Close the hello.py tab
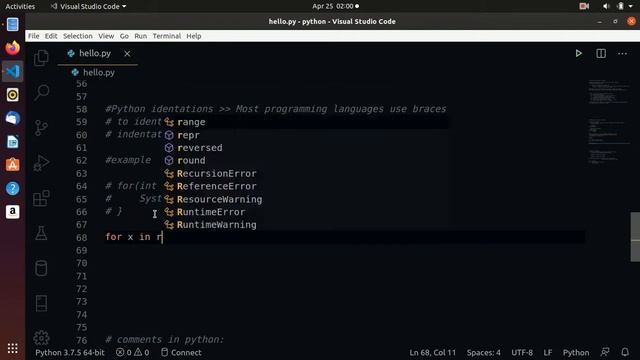The width and height of the screenshot is (640, 360). click(x=127, y=53)
